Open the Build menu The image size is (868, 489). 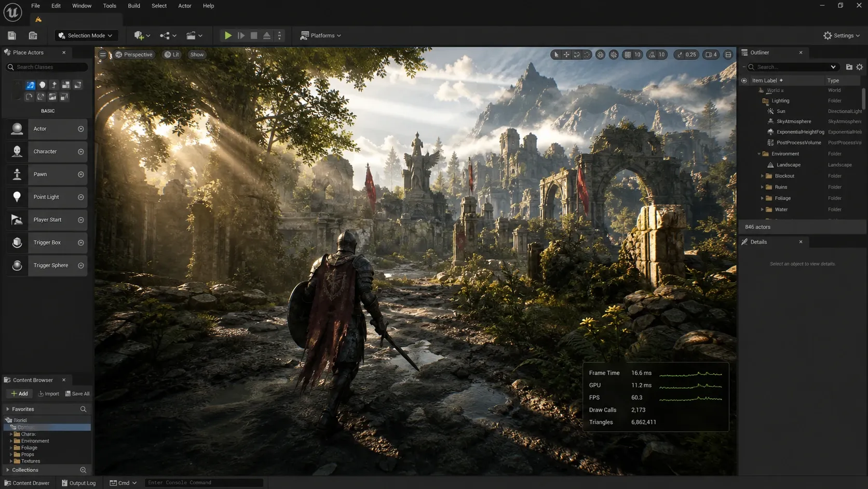(134, 6)
